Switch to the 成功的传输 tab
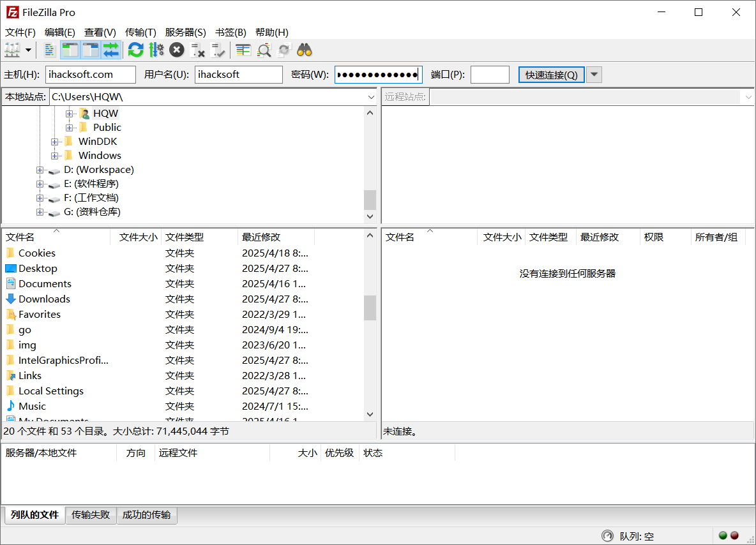This screenshot has width=756, height=545. tap(147, 514)
